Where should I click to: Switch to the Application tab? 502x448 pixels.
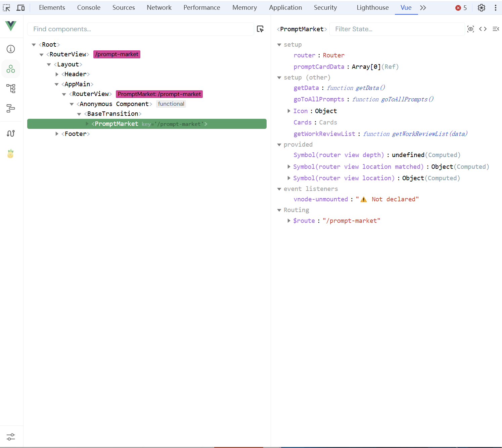285,7
